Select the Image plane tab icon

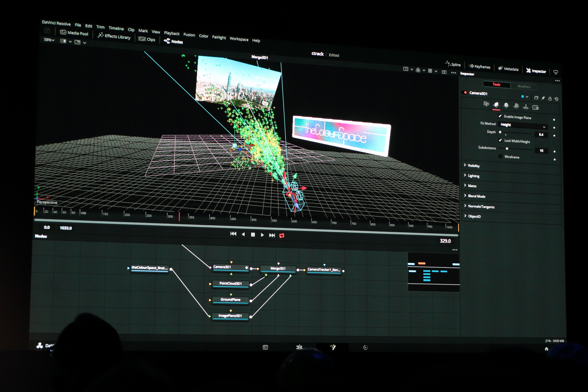(496, 105)
